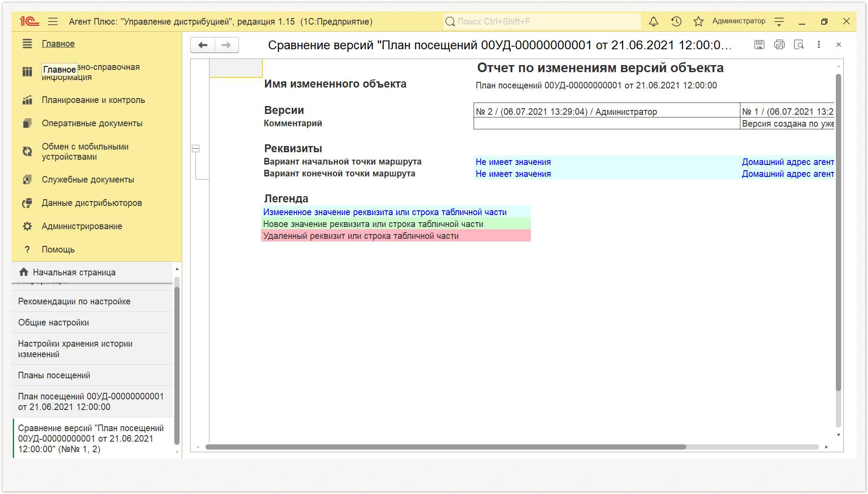Click the Оперативные документы icon
Viewport: 868px width, 494px height.
(27, 123)
